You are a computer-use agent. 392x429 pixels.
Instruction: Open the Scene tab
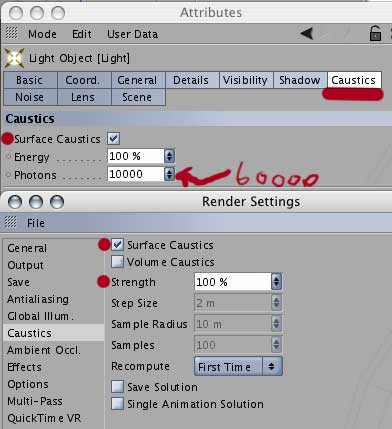138,97
